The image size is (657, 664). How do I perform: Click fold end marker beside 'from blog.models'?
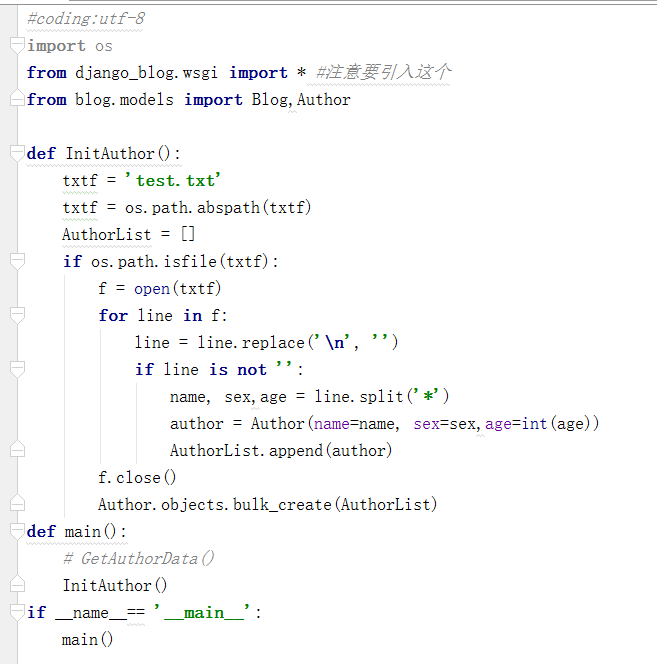tap(17, 98)
